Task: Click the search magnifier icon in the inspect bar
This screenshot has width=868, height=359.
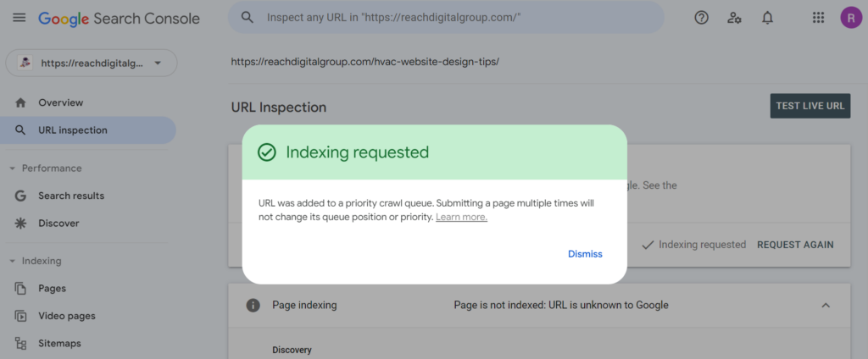Action: coord(248,17)
